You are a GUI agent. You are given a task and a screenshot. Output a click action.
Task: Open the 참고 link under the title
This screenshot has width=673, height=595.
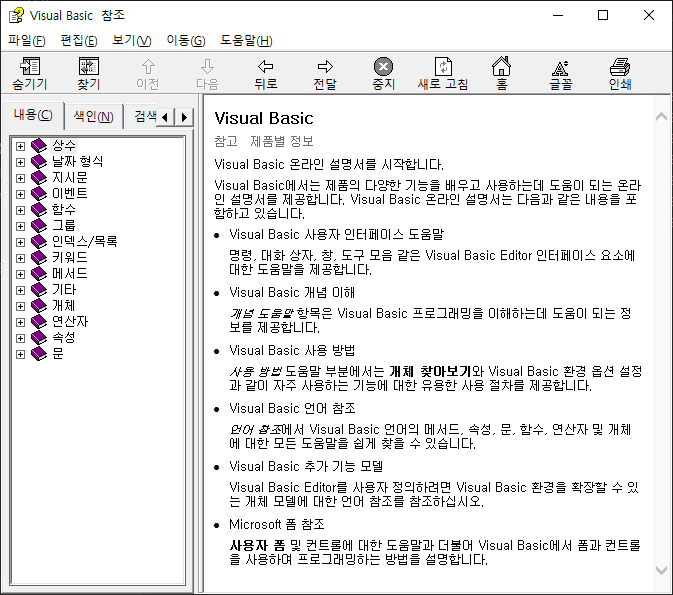tap(226, 141)
